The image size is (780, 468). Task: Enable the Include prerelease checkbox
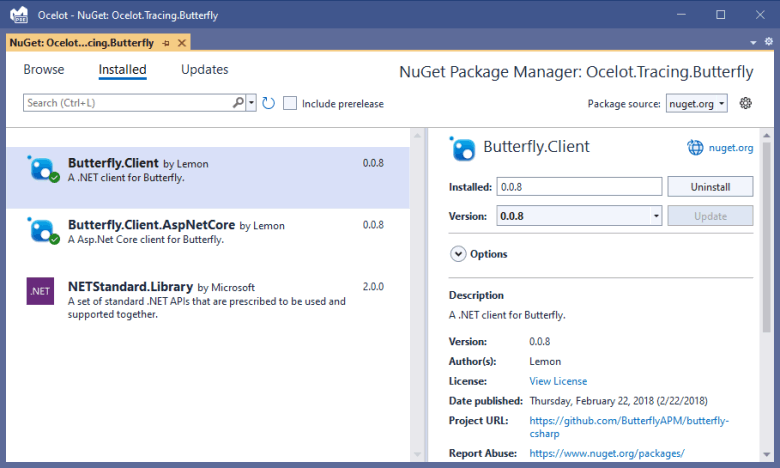point(290,103)
